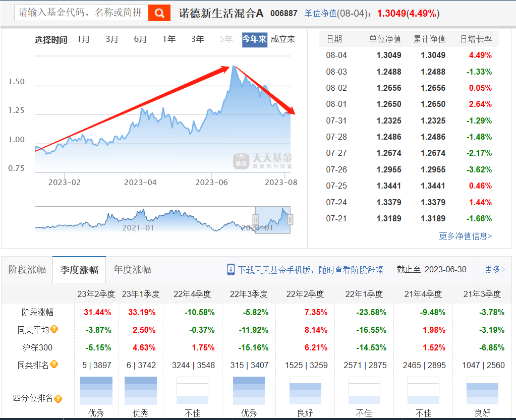The image size is (516, 420).
Task: Click the 5 | 3897 ranking value
Action: [x=97, y=365]
